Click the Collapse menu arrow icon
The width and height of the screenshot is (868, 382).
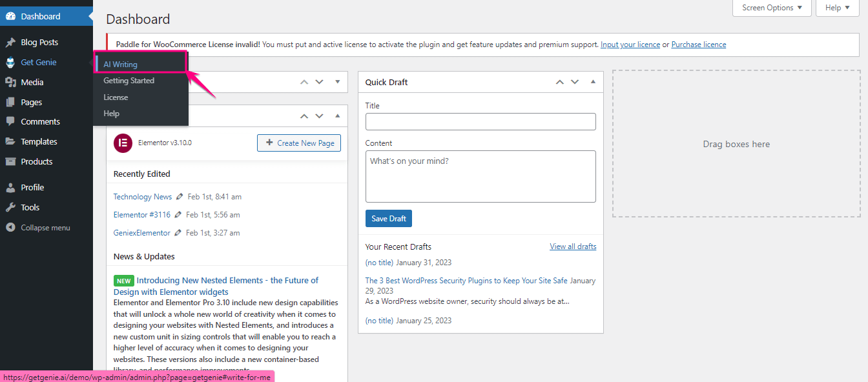pyautogui.click(x=10, y=228)
